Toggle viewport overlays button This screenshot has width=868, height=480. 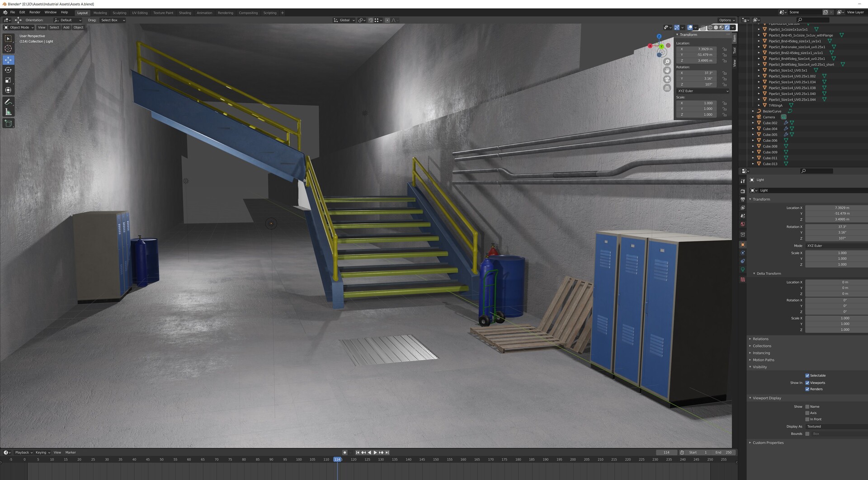690,28
